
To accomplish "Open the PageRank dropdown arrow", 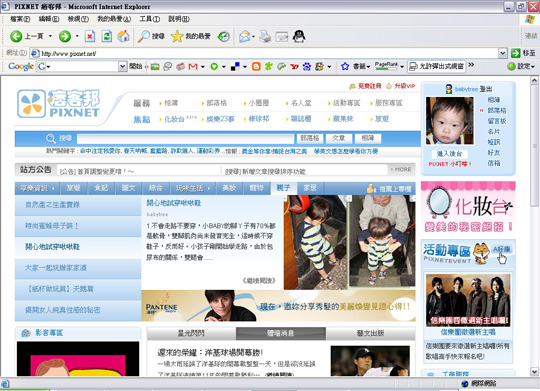I will 402,66.
